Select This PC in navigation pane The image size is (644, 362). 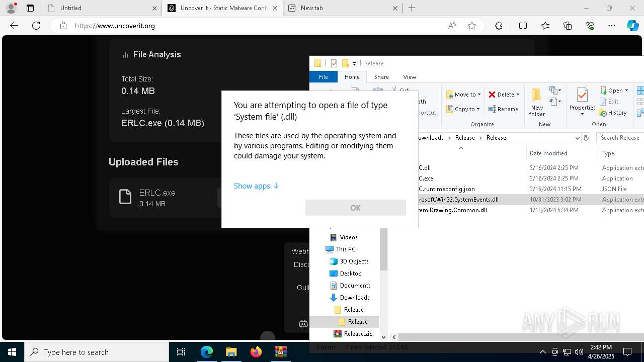(x=345, y=249)
